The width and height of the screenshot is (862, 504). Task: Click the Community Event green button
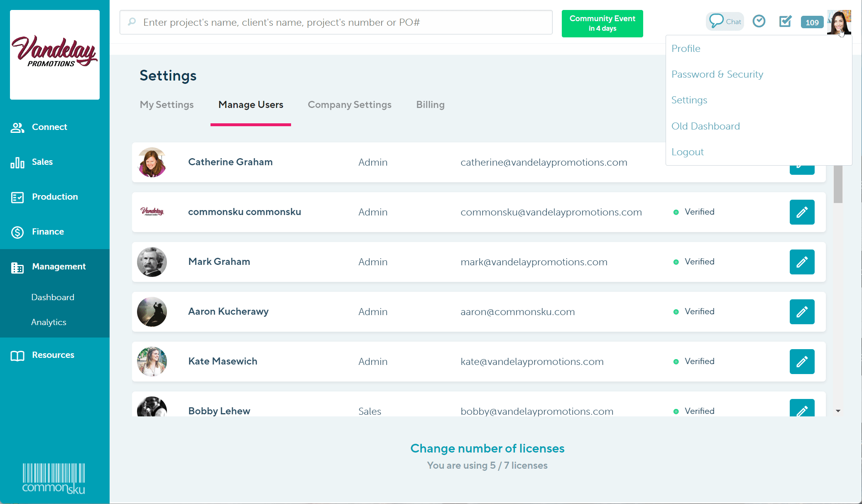(602, 24)
